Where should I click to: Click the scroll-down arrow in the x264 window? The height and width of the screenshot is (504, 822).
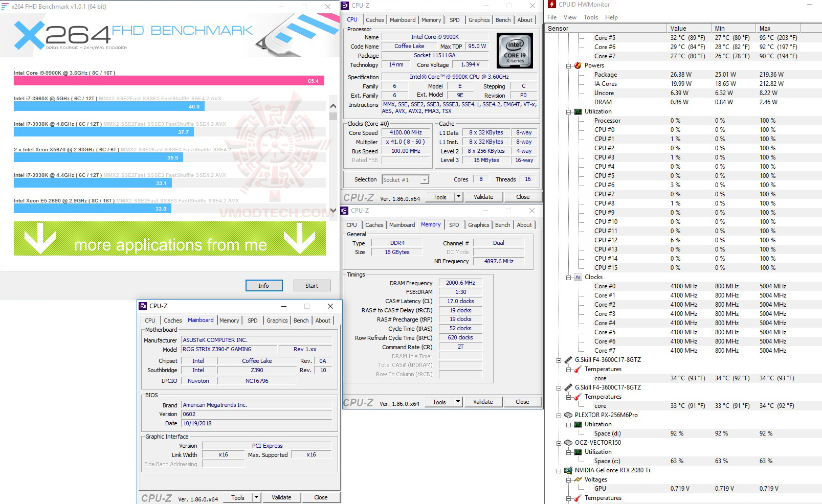[333, 210]
